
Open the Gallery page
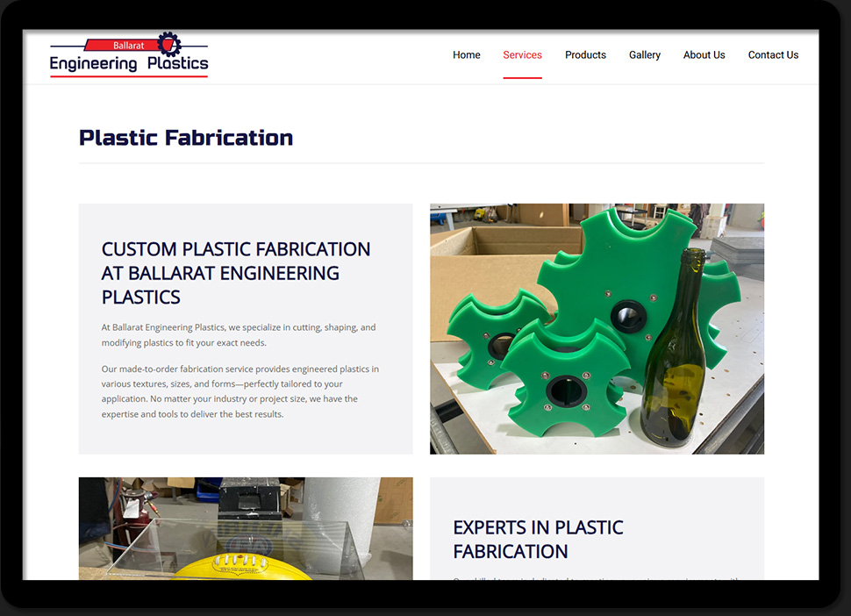tap(644, 55)
